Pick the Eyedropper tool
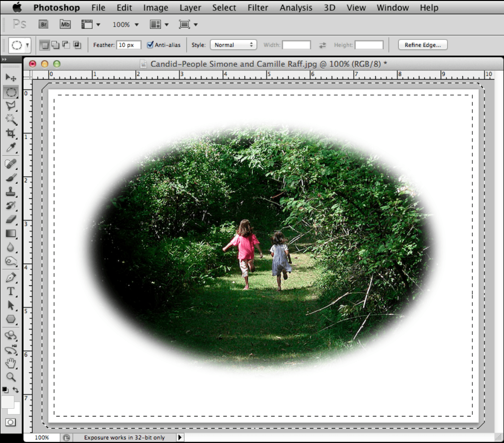Viewport: 504px width, 443px height. (11, 147)
